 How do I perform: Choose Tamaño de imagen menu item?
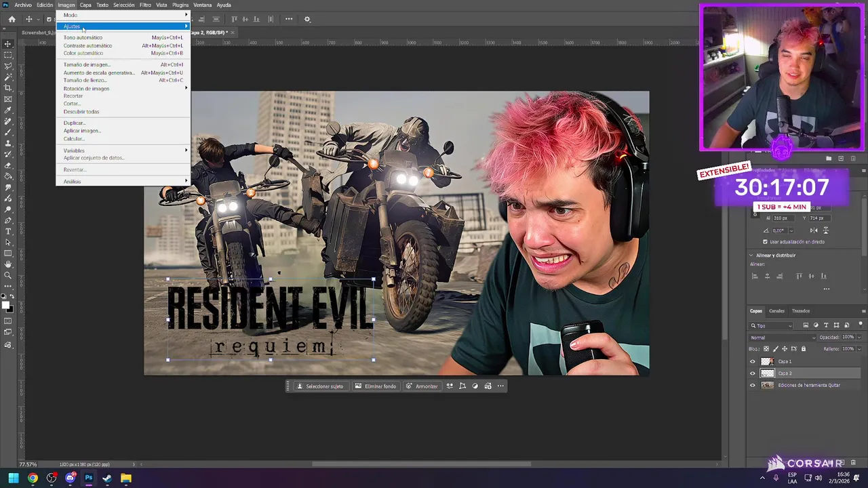[x=123, y=64]
